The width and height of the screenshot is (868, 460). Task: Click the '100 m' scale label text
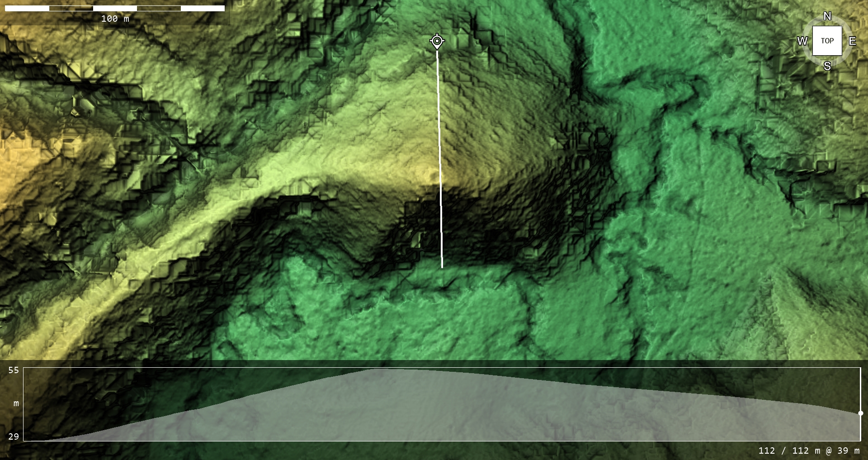[x=115, y=19]
